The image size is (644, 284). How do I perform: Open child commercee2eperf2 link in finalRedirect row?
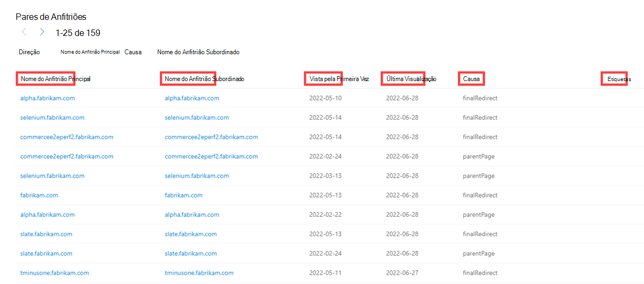coord(211,137)
